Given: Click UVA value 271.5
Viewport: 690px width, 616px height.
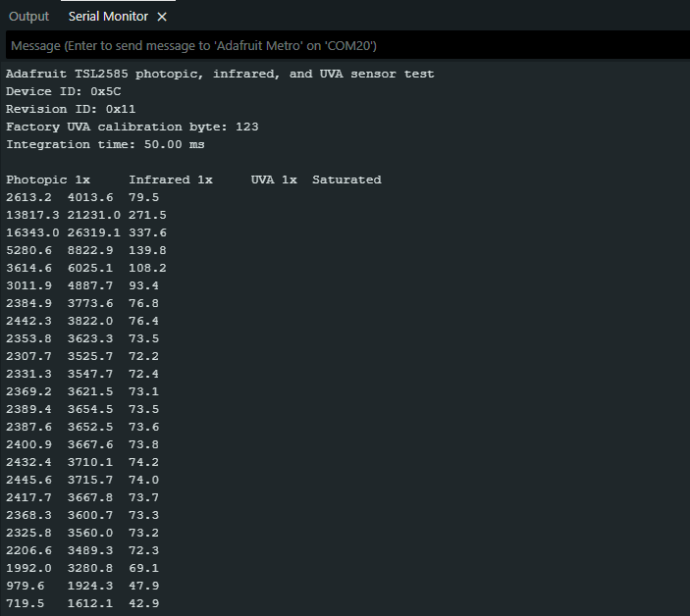Looking at the screenshot, I should pyautogui.click(x=147, y=215).
